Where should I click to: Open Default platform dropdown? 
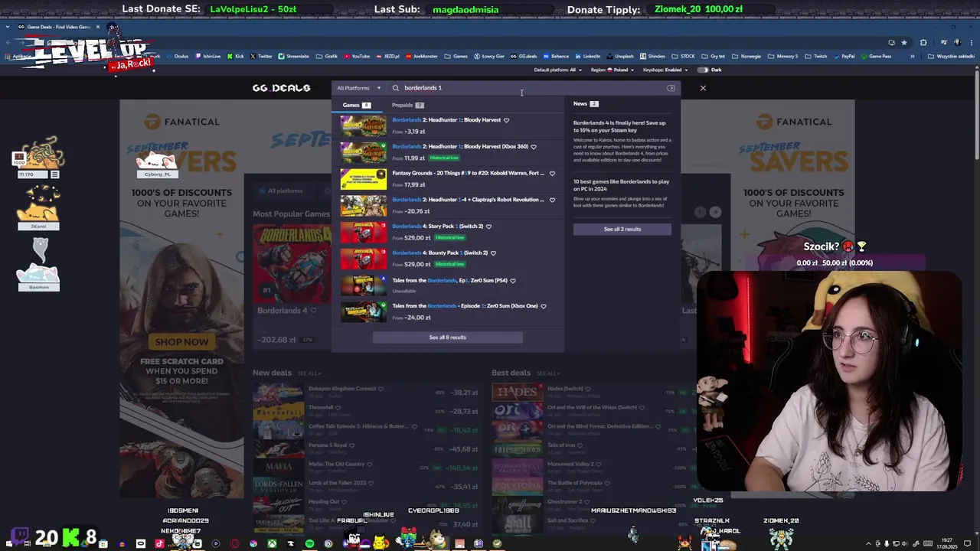click(x=558, y=70)
